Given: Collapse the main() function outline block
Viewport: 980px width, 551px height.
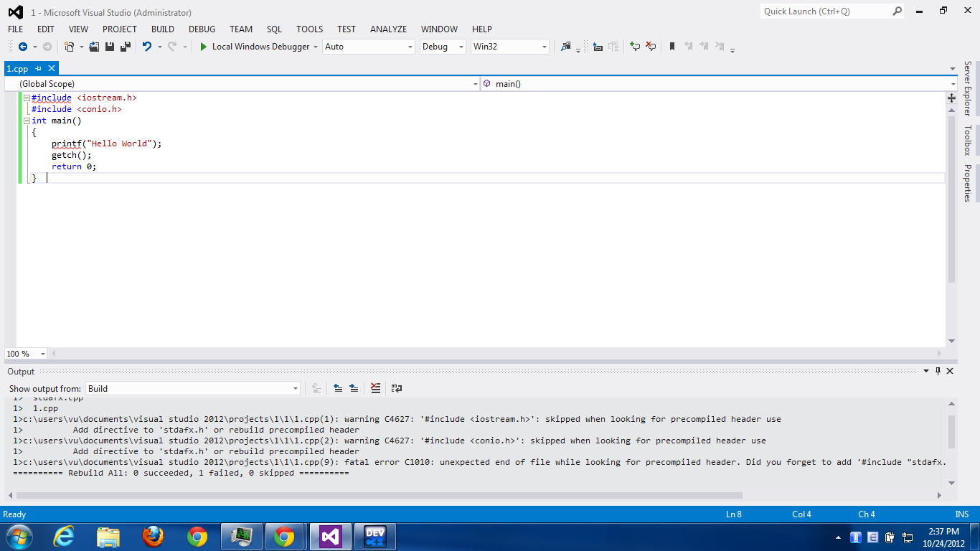Looking at the screenshot, I should pos(26,121).
